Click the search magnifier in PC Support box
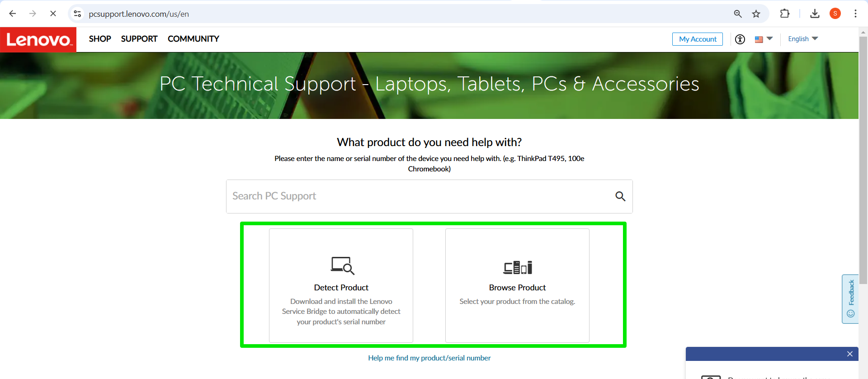 coord(620,196)
